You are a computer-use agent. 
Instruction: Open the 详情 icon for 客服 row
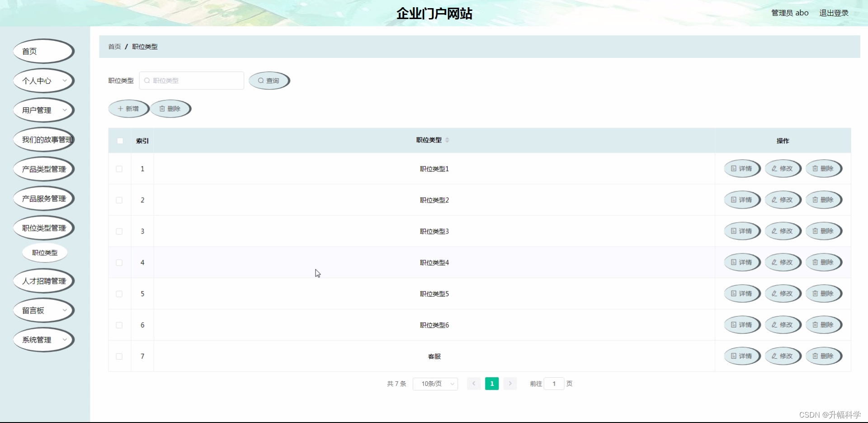[x=734, y=356]
